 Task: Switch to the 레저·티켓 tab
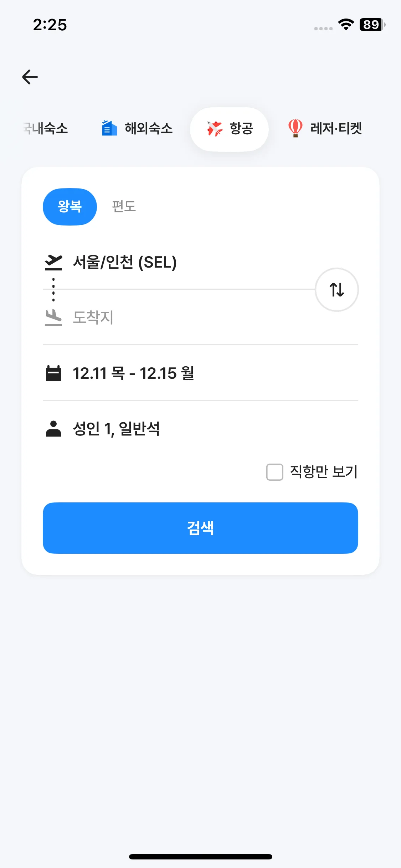336,128
